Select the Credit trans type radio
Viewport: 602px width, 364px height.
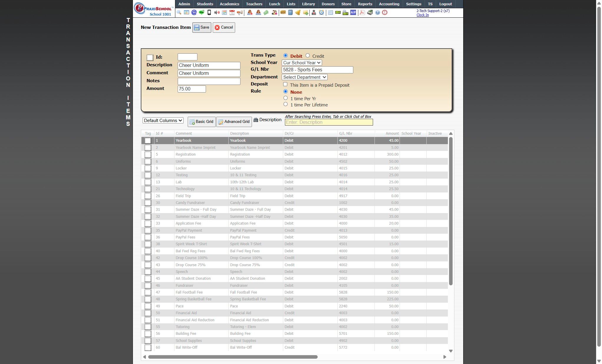[x=308, y=56]
